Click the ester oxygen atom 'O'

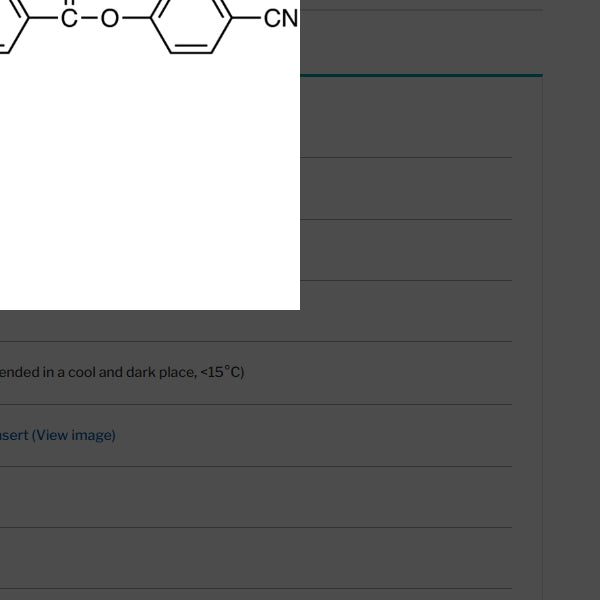[x=109, y=19]
